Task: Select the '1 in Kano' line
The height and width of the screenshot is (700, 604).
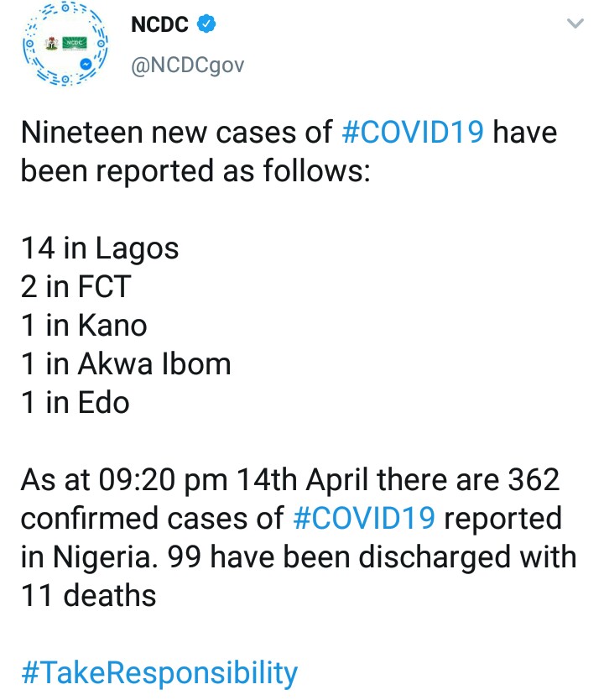Action: [x=84, y=325]
